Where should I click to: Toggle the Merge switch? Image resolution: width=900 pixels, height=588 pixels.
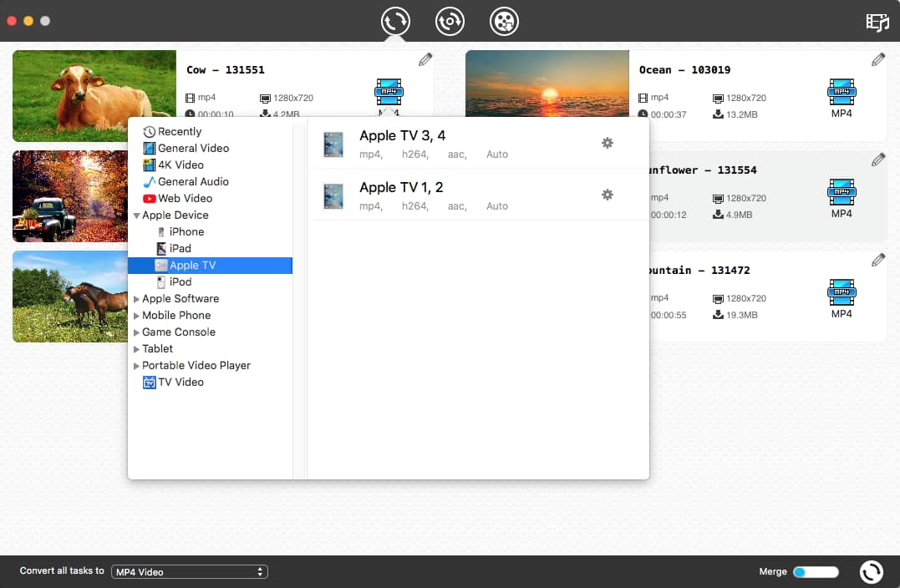pos(816,572)
